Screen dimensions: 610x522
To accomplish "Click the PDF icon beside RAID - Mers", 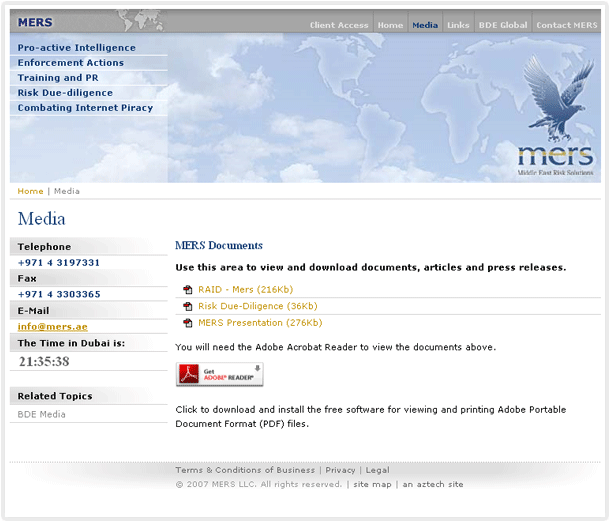I will click(x=188, y=289).
